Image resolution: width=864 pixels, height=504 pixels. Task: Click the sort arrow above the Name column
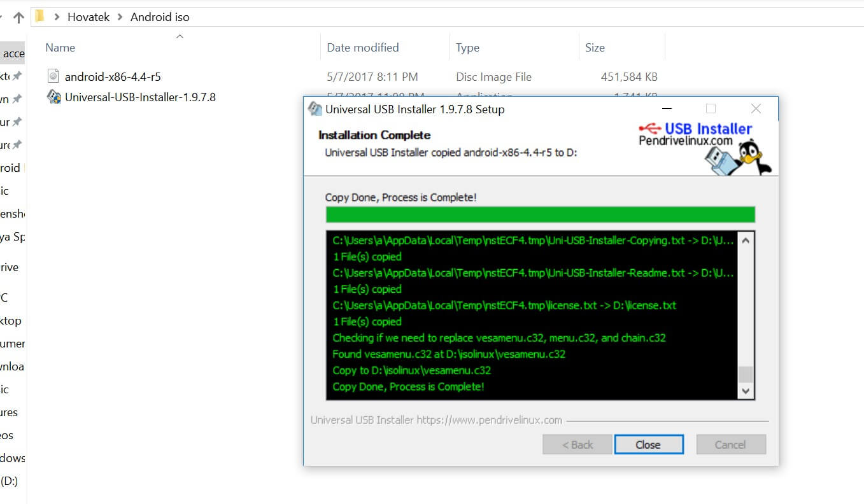(x=180, y=36)
